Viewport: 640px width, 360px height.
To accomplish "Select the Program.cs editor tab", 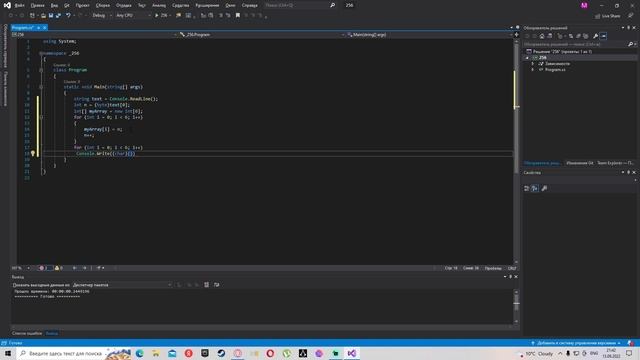I will point(22,27).
